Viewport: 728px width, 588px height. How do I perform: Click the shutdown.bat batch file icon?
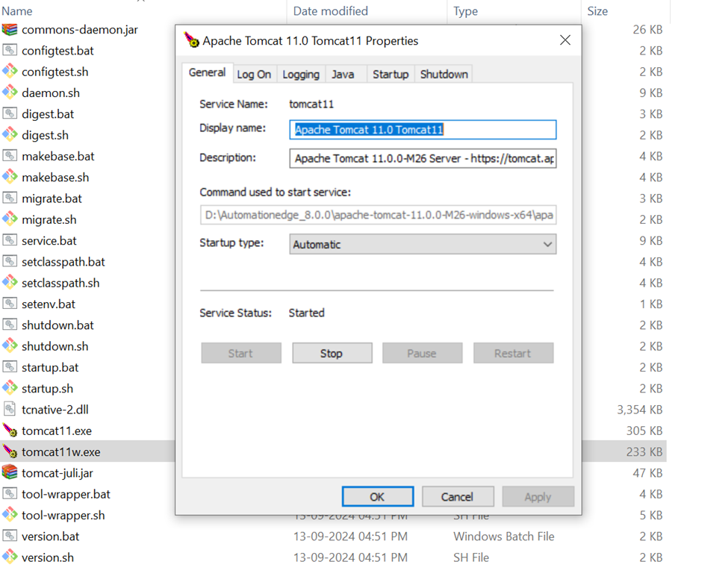pos(11,325)
